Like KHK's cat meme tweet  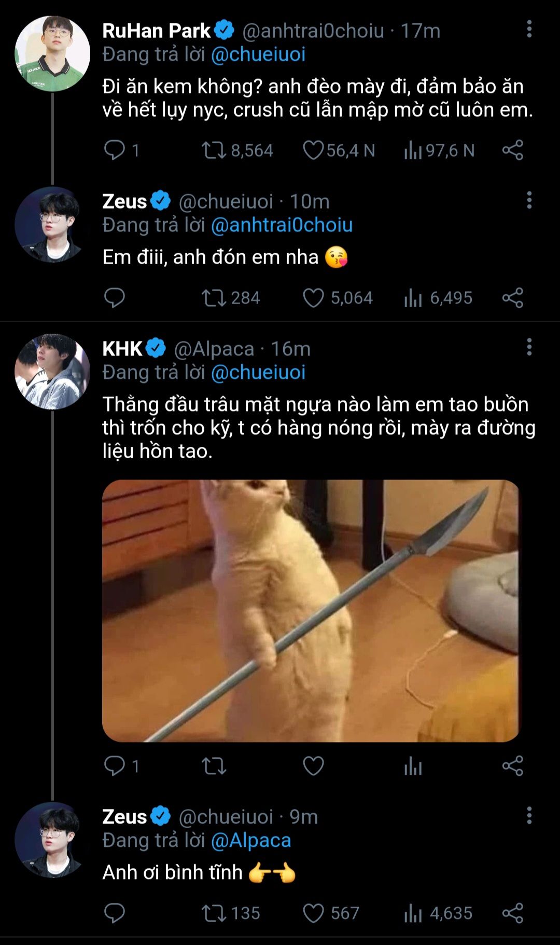tap(313, 766)
